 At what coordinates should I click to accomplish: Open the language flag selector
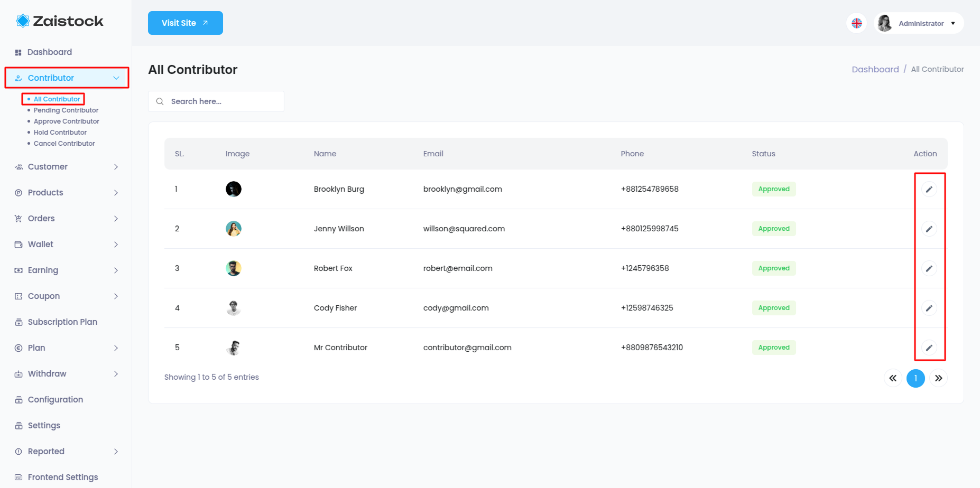tap(857, 23)
